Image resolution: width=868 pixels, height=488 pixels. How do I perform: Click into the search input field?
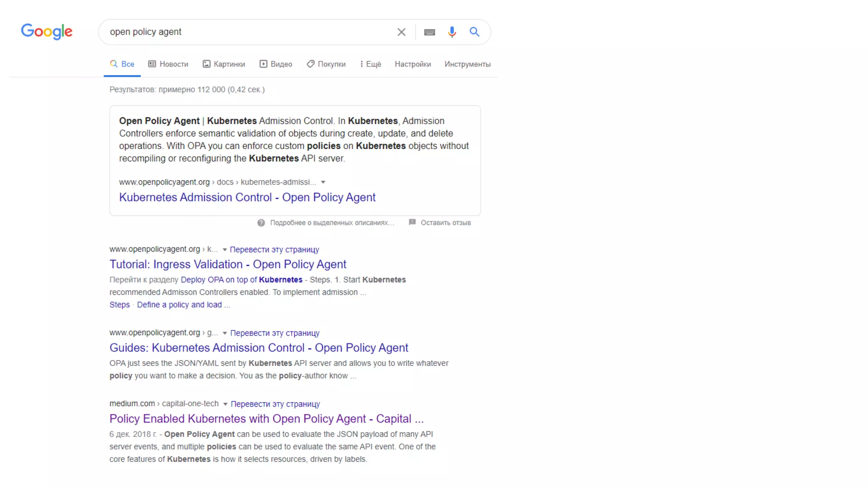[x=246, y=32]
